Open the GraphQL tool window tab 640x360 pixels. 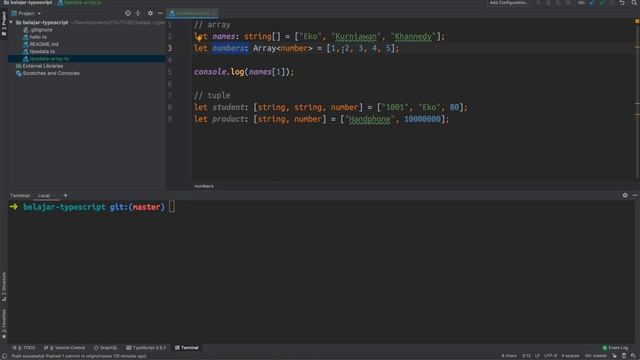[106, 348]
